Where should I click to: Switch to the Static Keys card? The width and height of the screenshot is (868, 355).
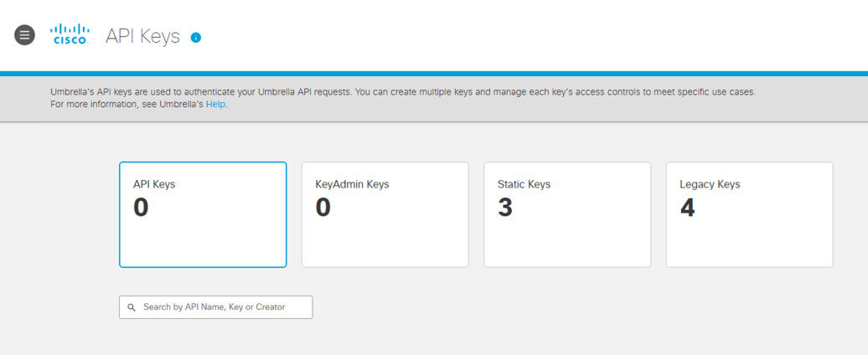[x=567, y=214]
